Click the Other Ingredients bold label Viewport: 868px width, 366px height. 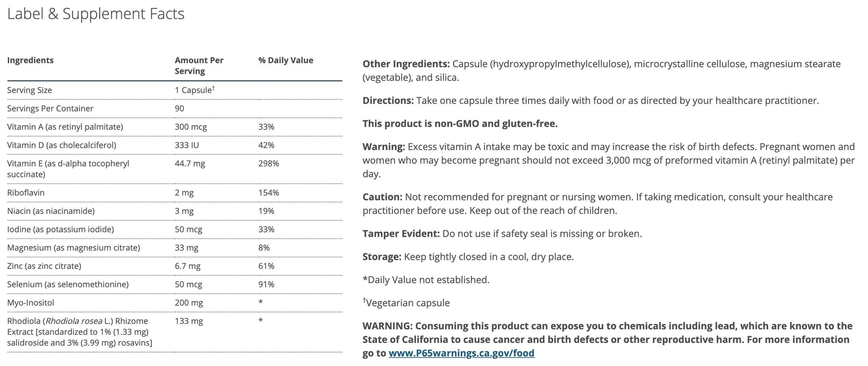[x=406, y=64]
